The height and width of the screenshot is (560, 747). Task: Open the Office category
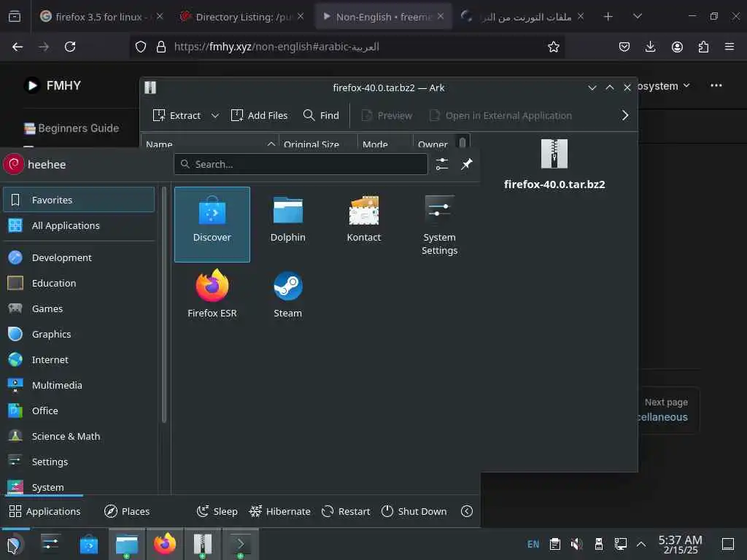79,411
